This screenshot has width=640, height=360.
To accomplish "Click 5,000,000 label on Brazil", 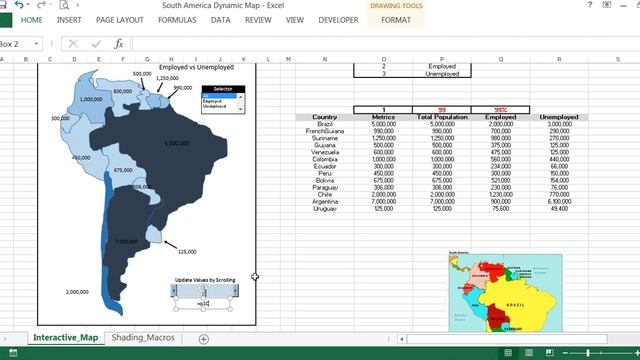I will click(x=177, y=143).
